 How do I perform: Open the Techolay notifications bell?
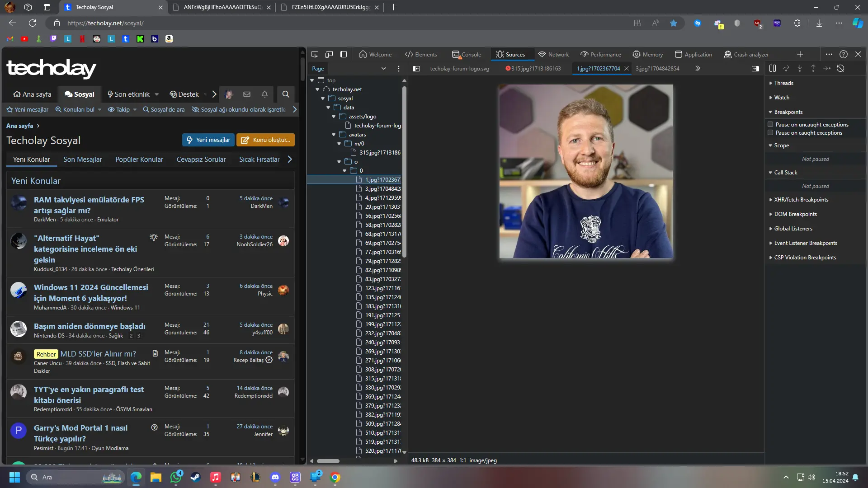point(265,94)
